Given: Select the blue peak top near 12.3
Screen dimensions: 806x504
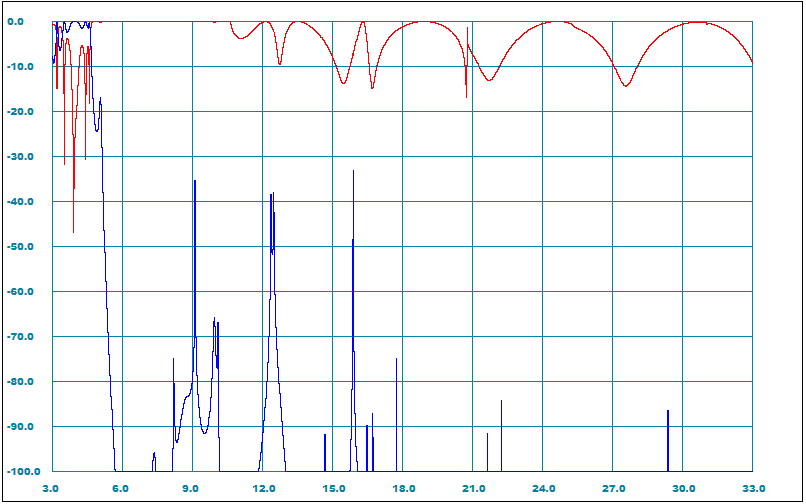Looking at the screenshot, I should (x=271, y=194).
